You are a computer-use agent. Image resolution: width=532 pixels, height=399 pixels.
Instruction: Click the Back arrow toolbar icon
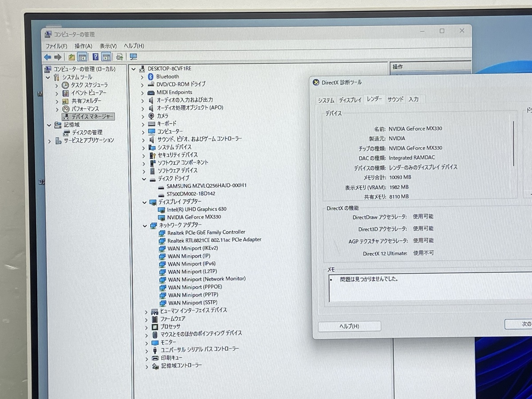tap(47, 57)
